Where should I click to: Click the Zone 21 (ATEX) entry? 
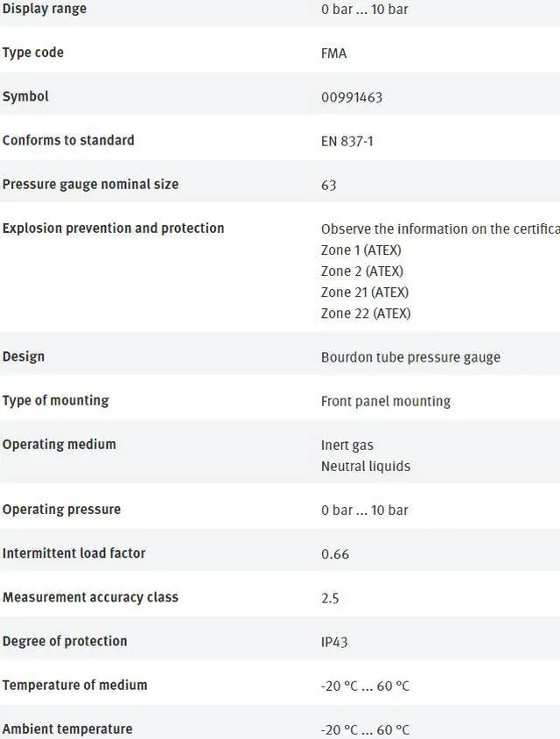364,292
